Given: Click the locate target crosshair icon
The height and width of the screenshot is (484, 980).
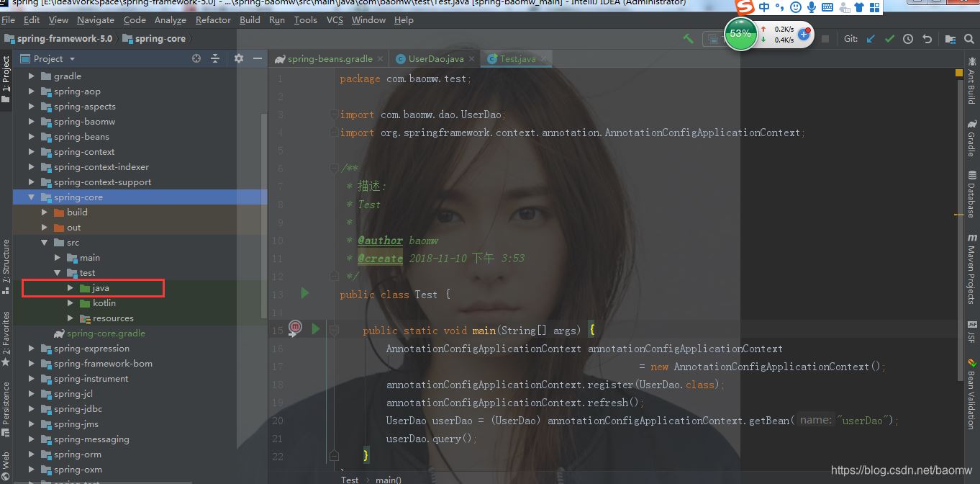Looking at the screenshot, I should coord(196,58).
